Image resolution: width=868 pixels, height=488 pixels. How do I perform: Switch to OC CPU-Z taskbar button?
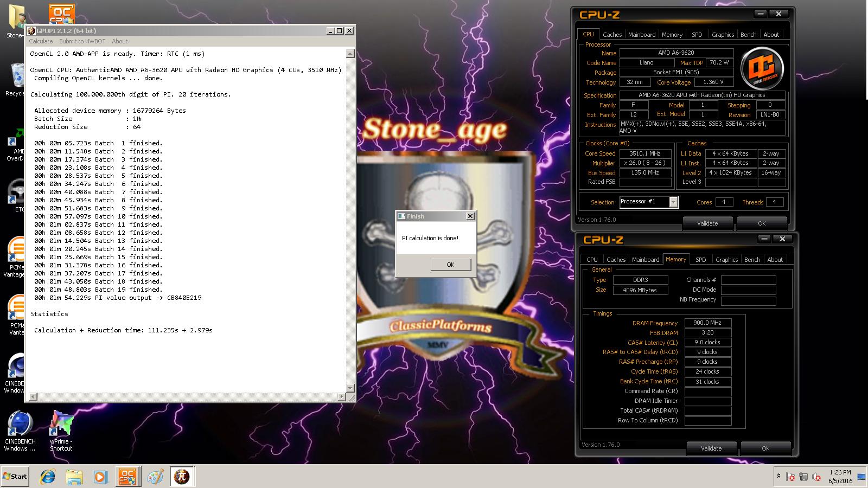[x=127, y=477]
